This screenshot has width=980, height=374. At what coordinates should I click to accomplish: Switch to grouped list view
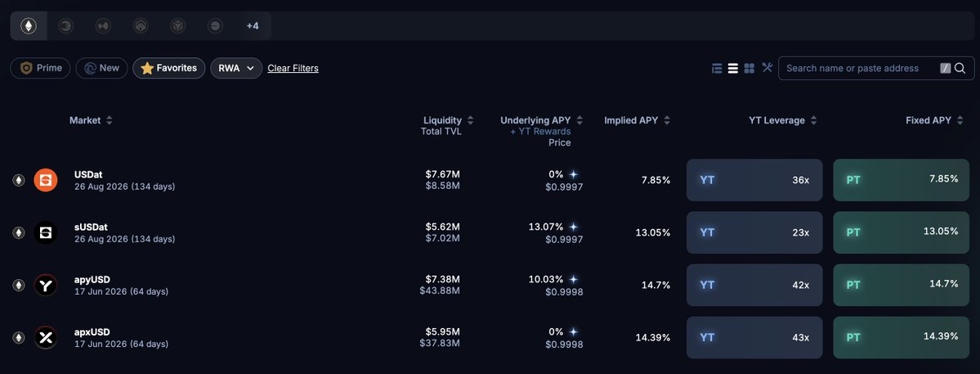[x=717, y=68]
